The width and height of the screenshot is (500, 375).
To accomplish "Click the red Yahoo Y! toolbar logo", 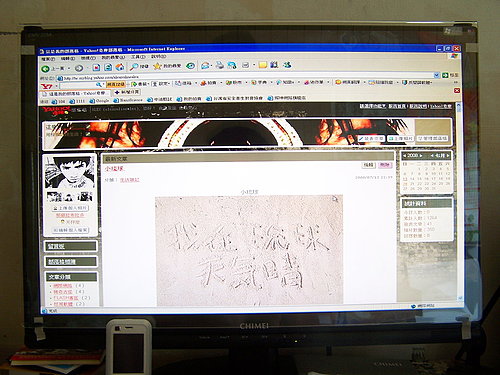I will coord(46,86).
